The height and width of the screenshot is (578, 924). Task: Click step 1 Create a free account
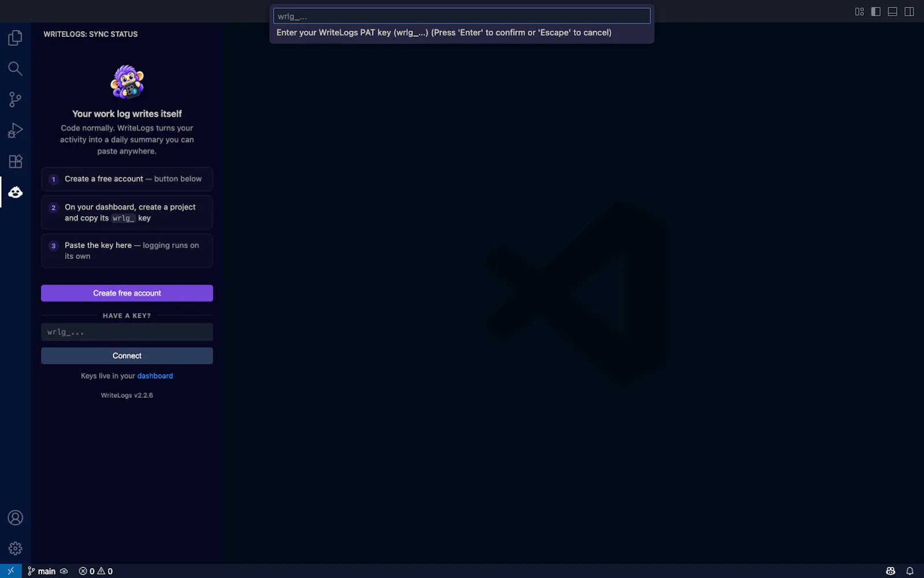pos(127,179)
